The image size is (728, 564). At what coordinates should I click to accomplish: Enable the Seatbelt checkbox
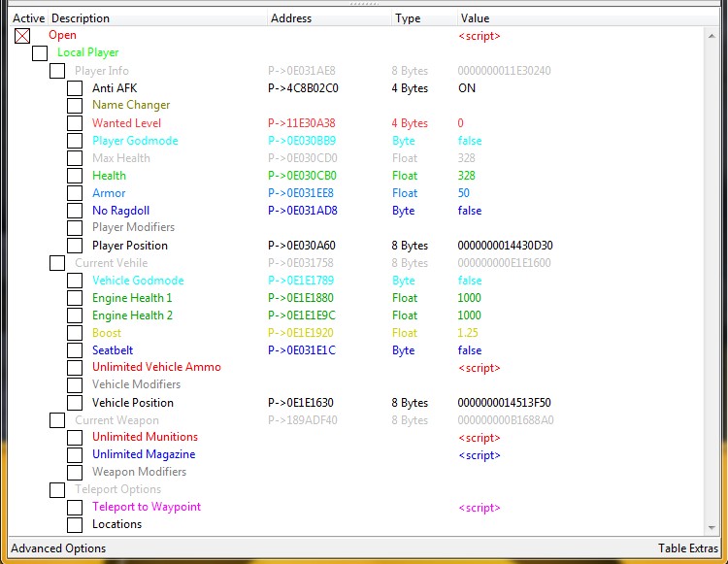pos(75,350)
